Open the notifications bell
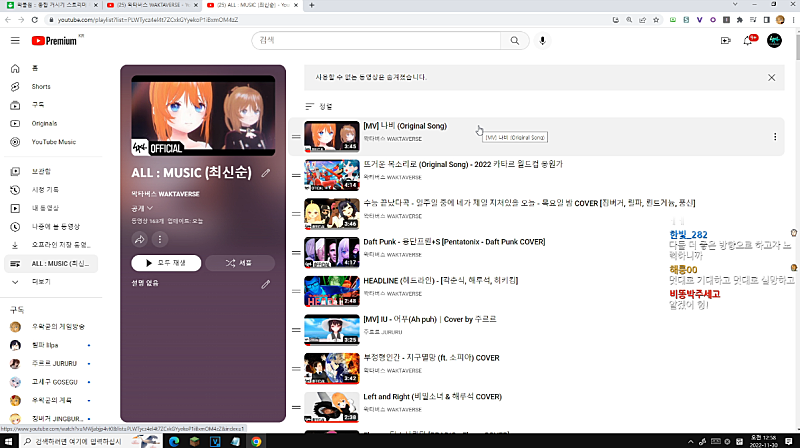This screenshot has height=448, width=800. [x=748, y=41]
